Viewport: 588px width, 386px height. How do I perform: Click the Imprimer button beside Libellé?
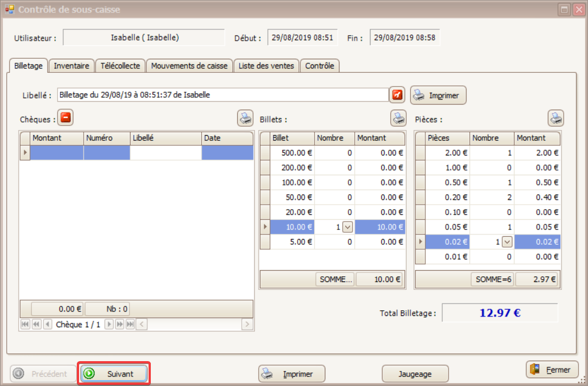(438, 96)
